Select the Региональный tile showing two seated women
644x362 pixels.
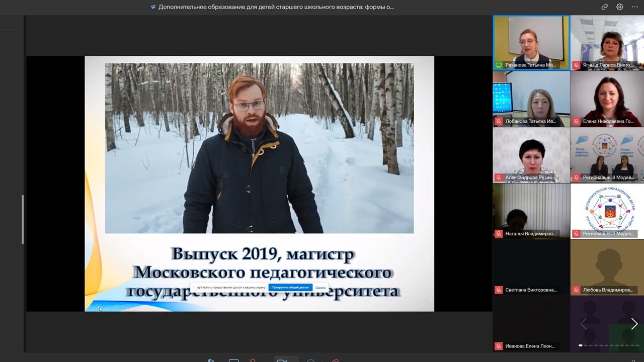click(x=607, y=155)
